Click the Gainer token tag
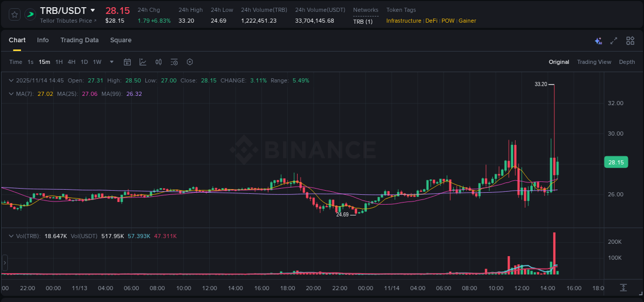The width and height of the screenshot is (644, 302). (467, 21)
